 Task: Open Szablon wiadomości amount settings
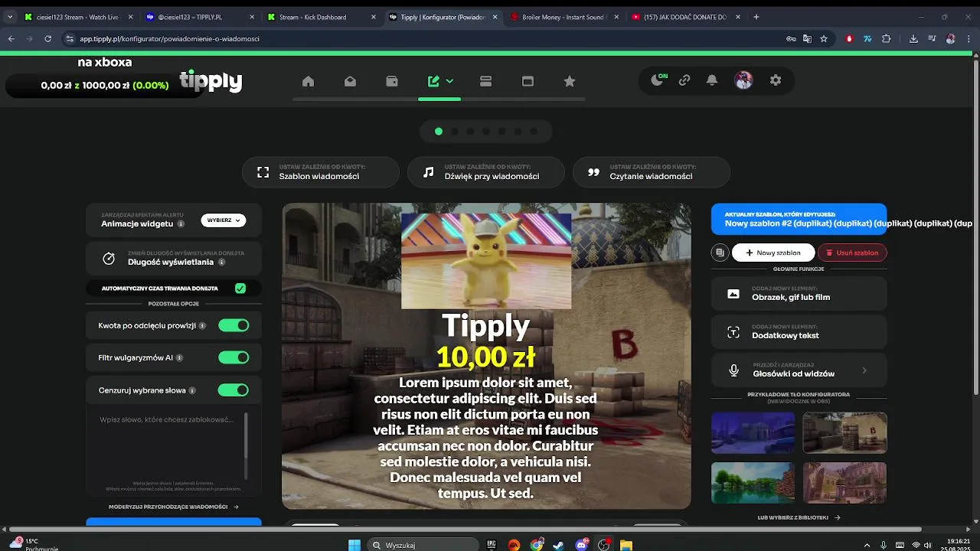(321, 172)
